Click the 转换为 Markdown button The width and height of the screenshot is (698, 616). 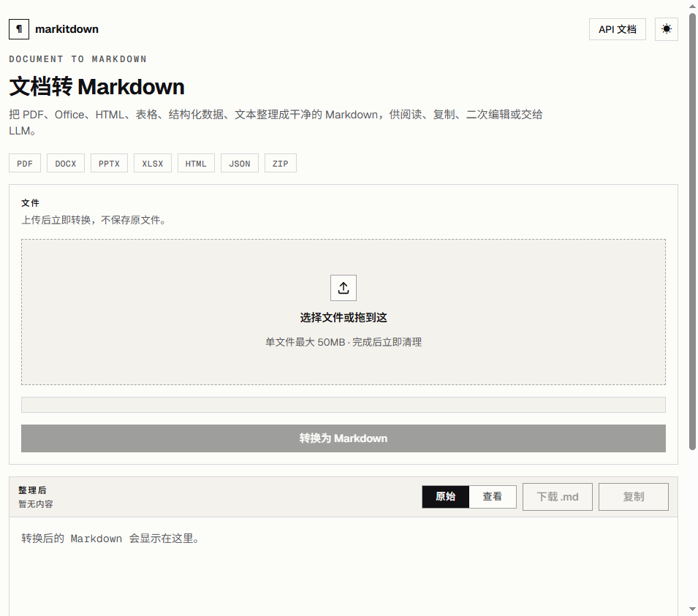[344, 438]
